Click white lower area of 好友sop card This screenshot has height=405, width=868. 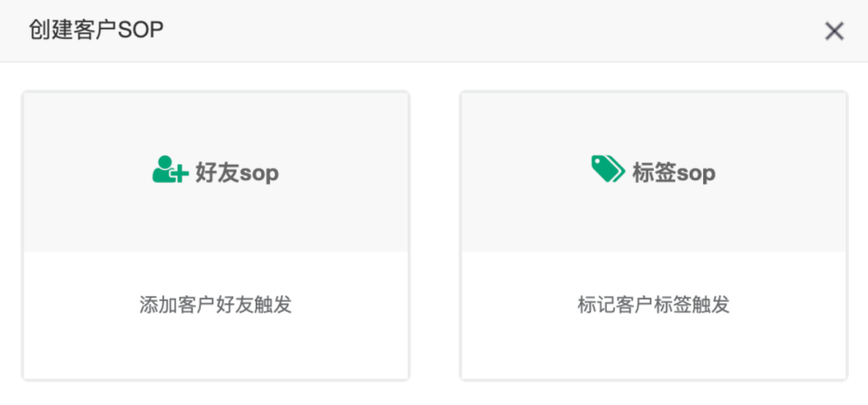216,315
